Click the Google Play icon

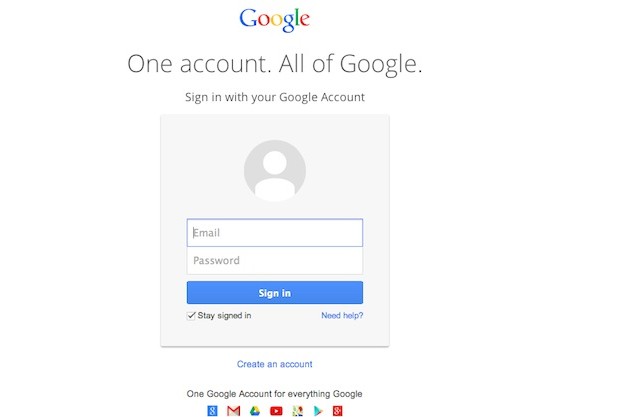[x=318, y=411]
